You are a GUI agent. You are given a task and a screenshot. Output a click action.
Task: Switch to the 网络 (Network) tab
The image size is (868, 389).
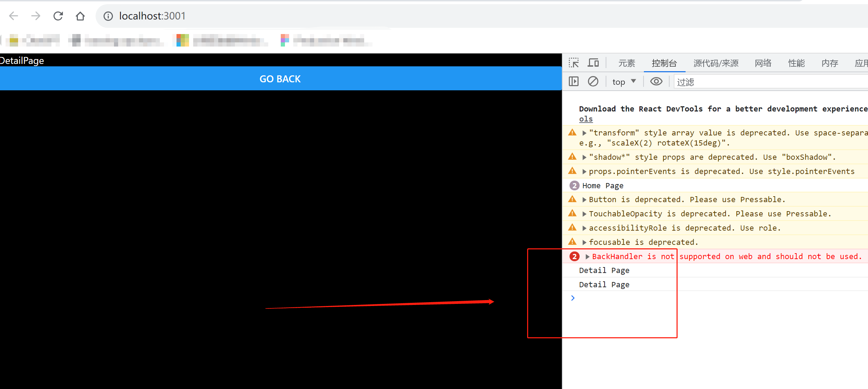pos(763,63)
